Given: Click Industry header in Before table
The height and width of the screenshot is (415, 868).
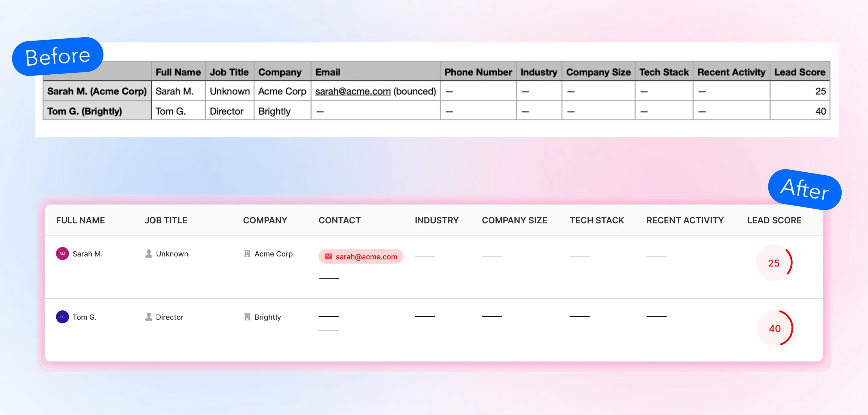Looking at the screenshot, I should pos(539,72).
